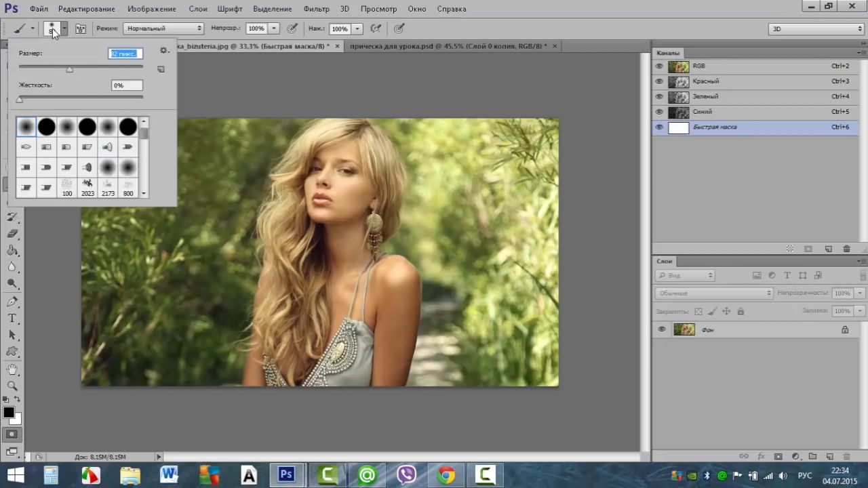Image resolution: width=868 pixels, height=488 pixels.
Task: Hide the Red channel visibility eye
Action: coord(659,81)
